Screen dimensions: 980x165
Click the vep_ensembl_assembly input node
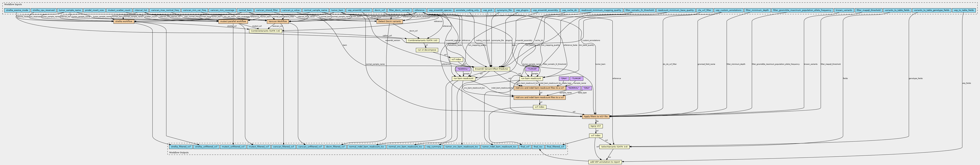coord(545,10)
